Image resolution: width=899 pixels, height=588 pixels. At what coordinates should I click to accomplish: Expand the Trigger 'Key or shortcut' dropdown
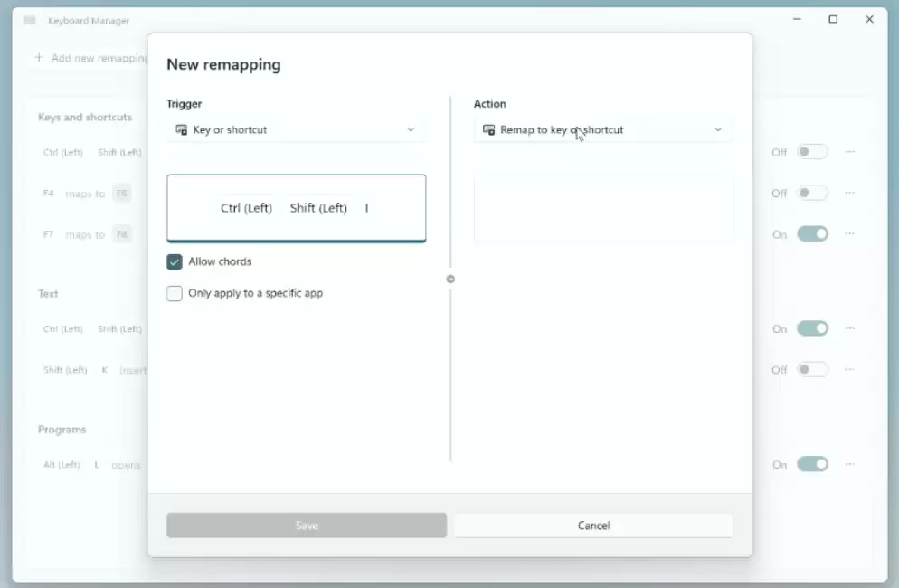(296, 129)
